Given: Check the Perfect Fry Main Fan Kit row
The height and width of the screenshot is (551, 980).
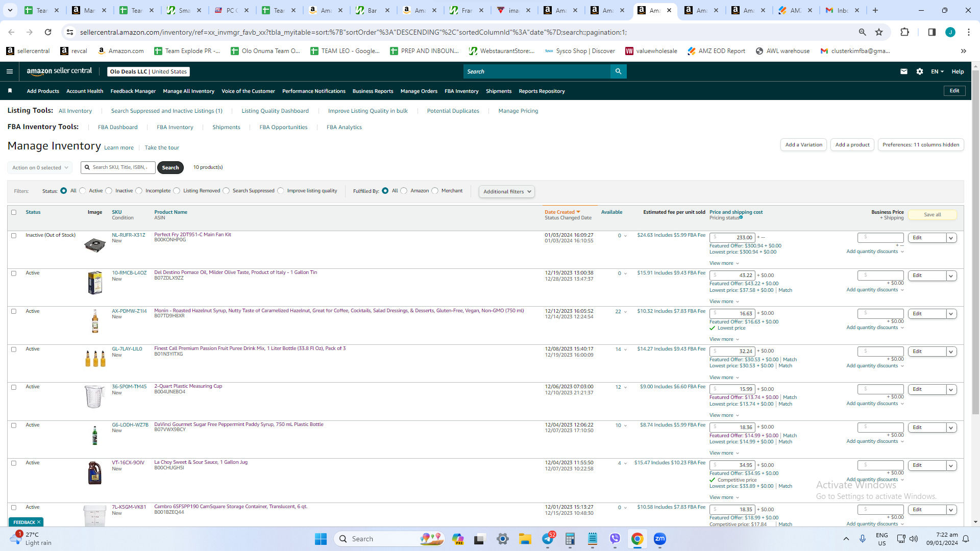Looking at the screenshot, I should 14,236.
